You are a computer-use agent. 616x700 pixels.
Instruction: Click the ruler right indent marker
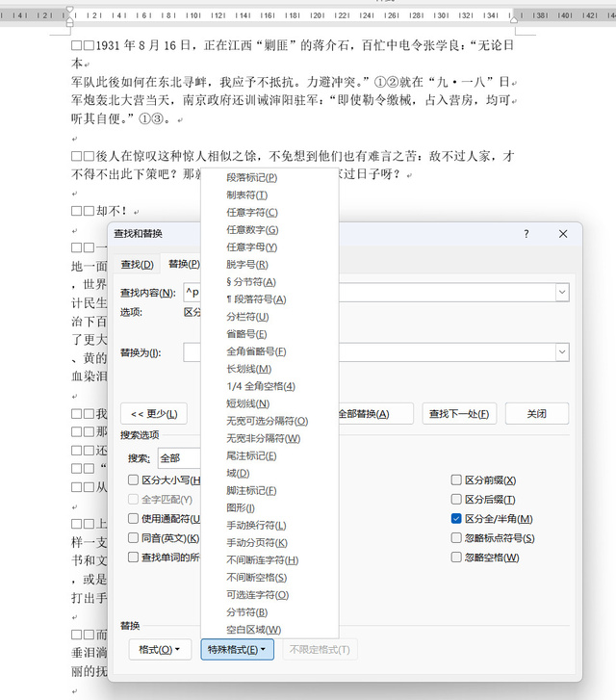pos(514,19)
